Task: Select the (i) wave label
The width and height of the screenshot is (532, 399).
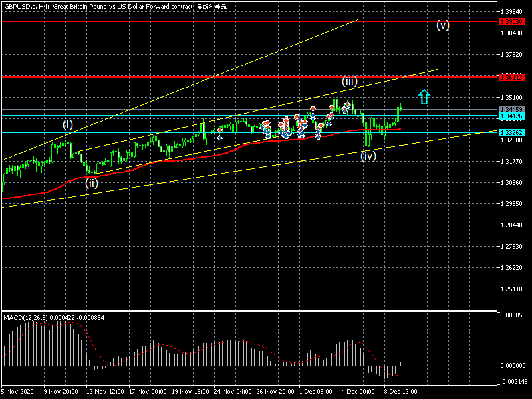Action: tap(68, 124)
